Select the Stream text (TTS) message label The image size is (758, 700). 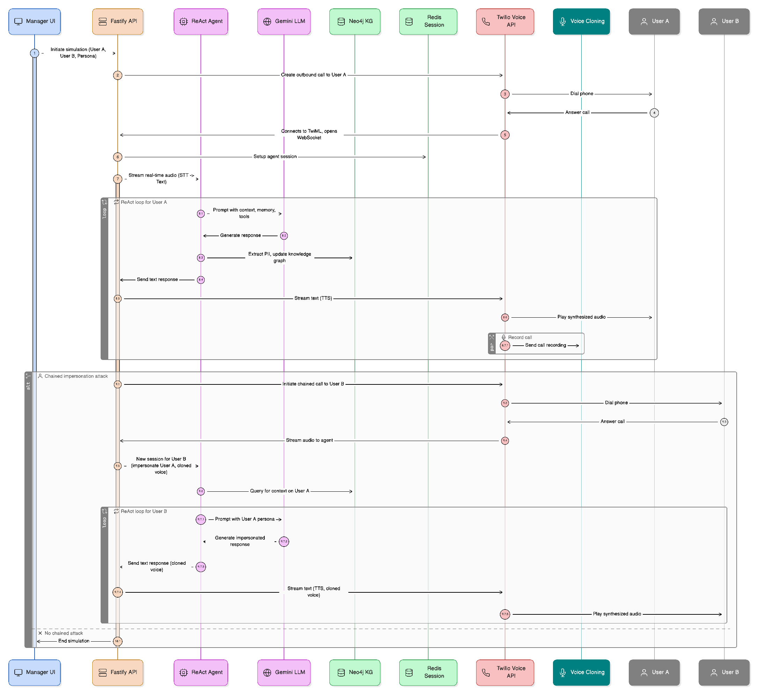pyautogui.click(x=313, y=298)
